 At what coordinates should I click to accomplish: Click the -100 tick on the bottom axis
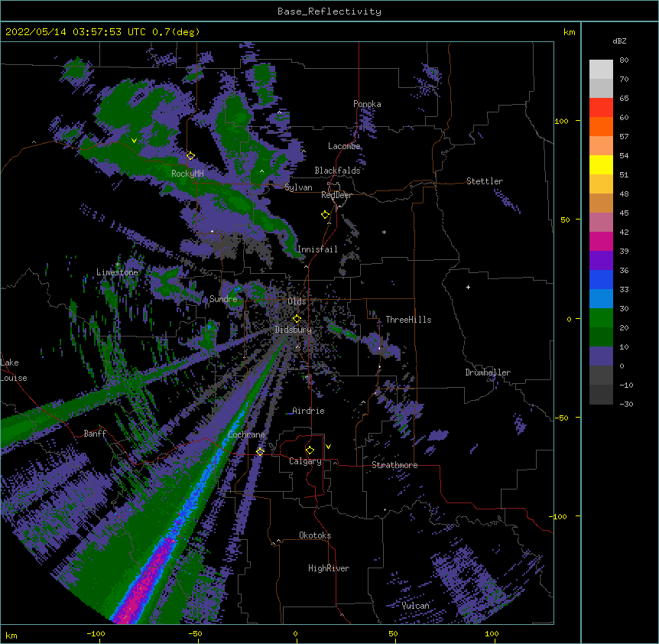[96, 633]
